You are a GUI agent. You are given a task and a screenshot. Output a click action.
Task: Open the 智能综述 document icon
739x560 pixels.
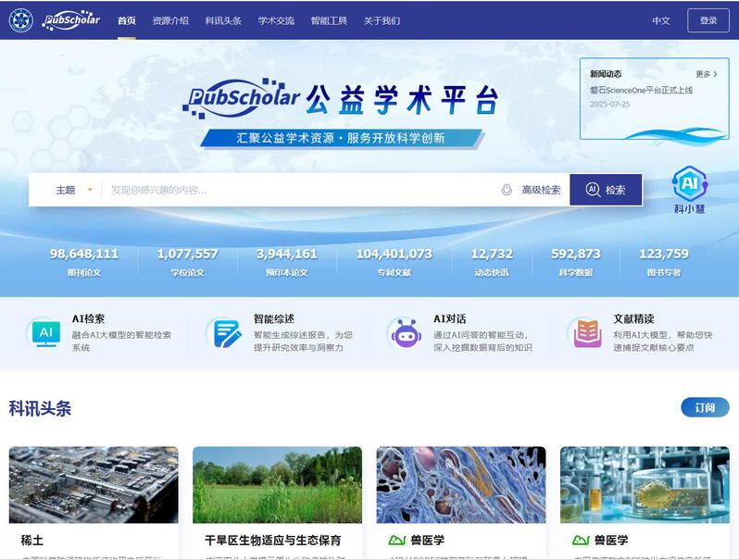coord(224,333)
